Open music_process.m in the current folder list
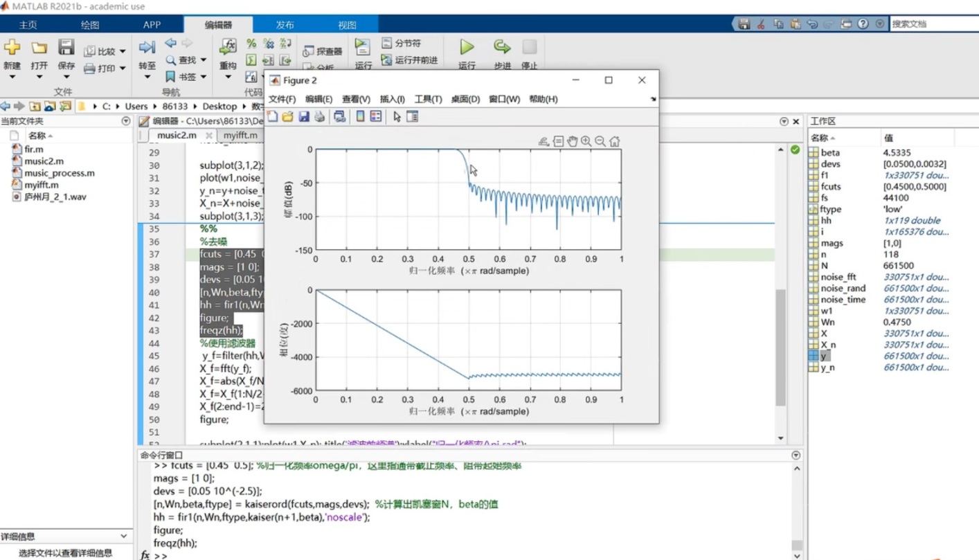979x560 pixels. pyautogui.click(x=59, y=173)
